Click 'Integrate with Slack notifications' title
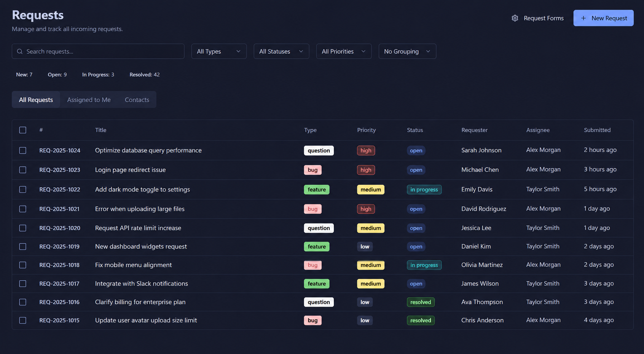The image size is (644, 354). point(142,284)
